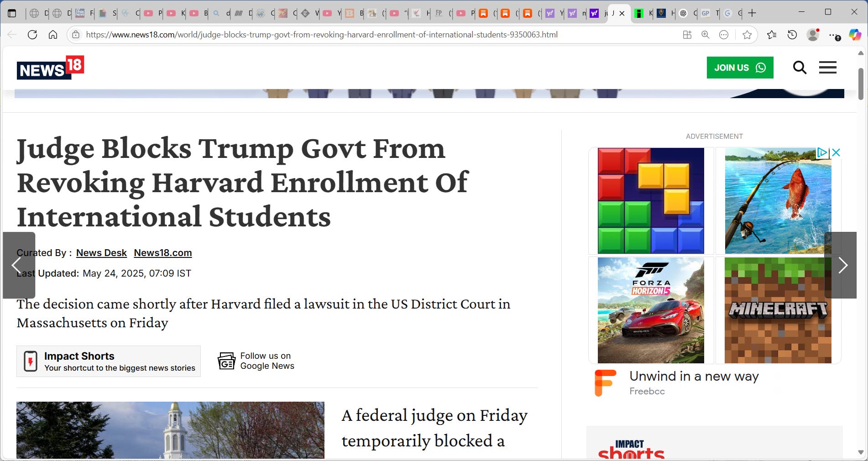Add this page to favorites with star icon

pos(747,35)
